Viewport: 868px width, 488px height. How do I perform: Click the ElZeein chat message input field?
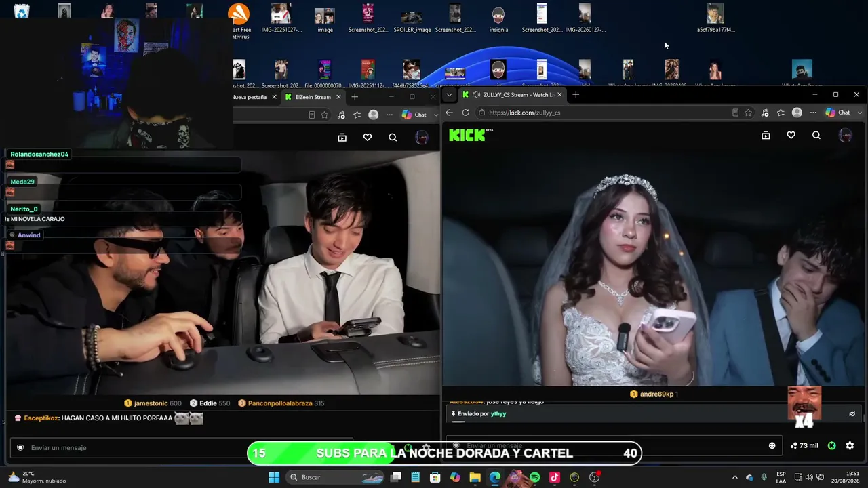coord(182,447)
